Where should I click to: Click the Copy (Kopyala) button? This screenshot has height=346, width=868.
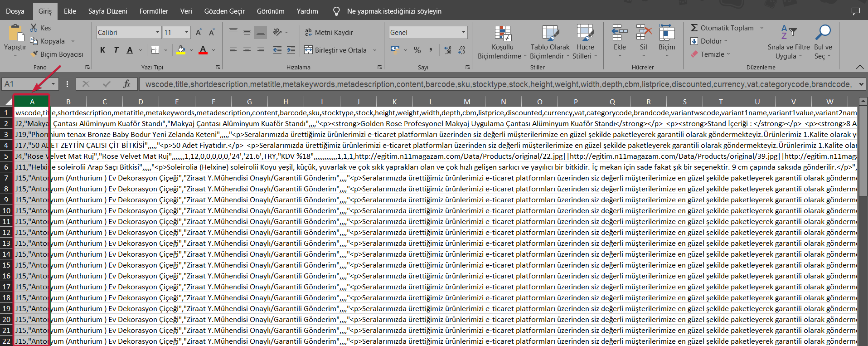point(48,41)
